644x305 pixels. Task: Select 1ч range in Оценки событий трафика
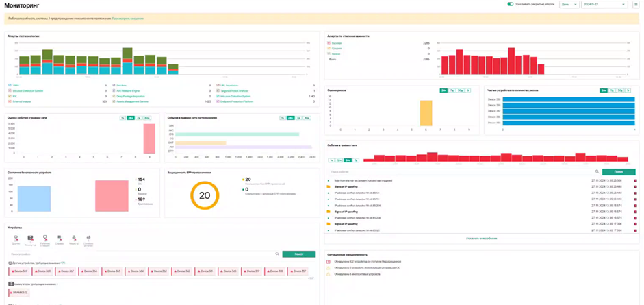[x=123, y=118]
